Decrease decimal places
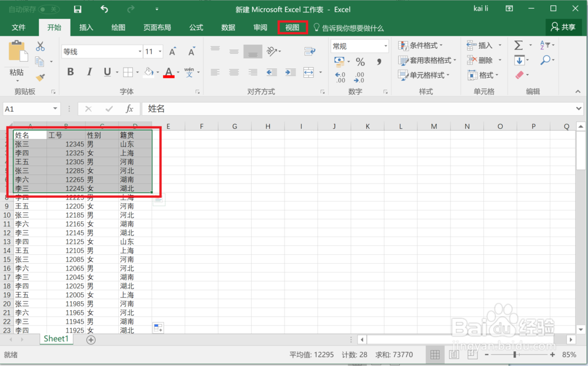This screenshot has width=588, height=366. click(x=359, y=77)
